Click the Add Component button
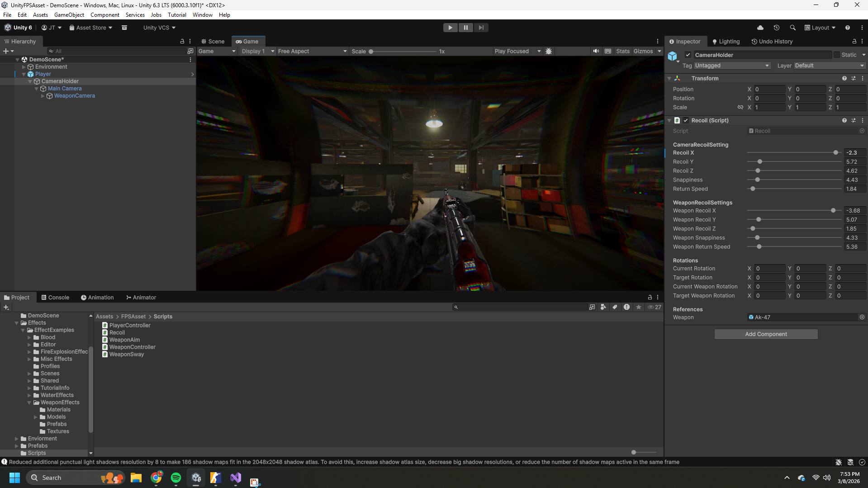The image size is (868, 488). 766,334
